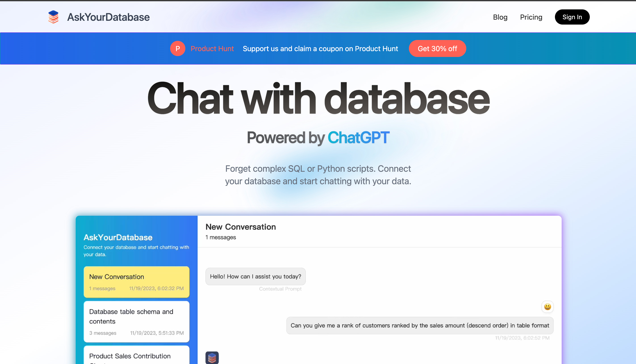Open 'Database table schema and contents' conversation
Viewport: 636px width, 364px height.
click(136, 321)
